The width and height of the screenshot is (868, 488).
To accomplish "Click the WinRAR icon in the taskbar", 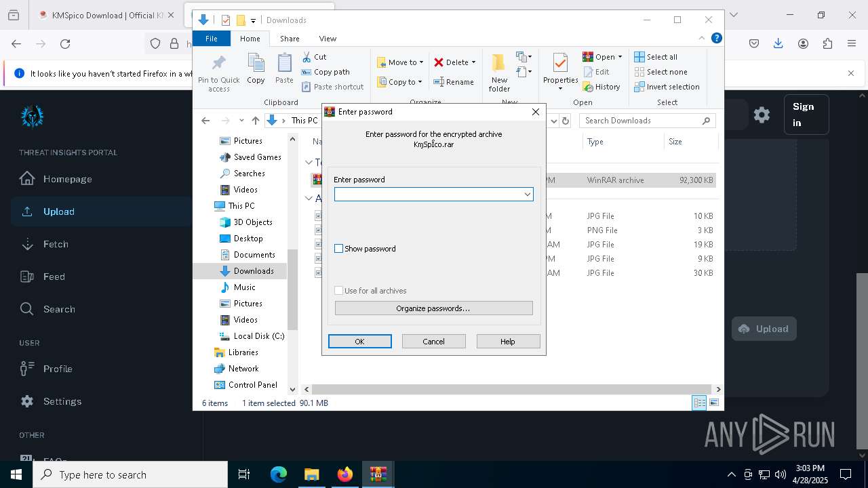I will click(378, 474).
